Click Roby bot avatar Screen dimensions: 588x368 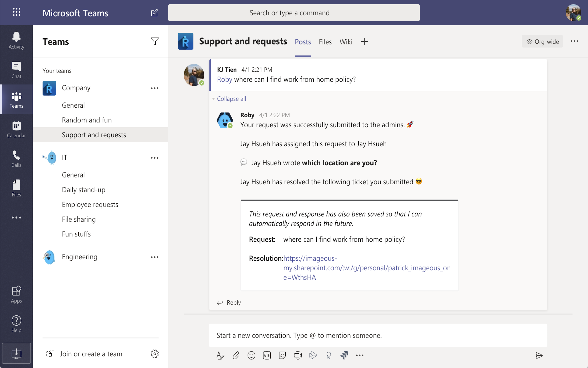[x=225, y=120]
